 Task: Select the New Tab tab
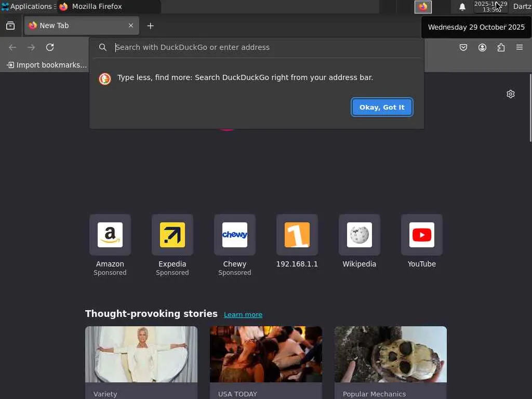click(82, 25)
